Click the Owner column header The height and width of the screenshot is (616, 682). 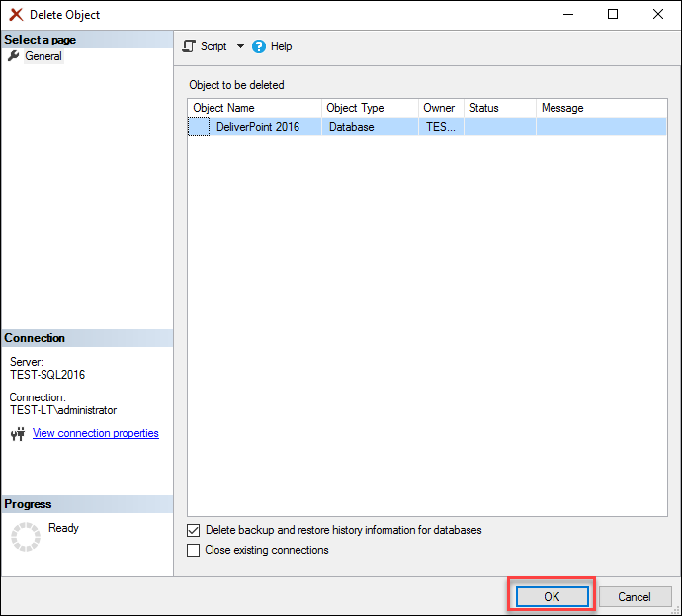tap(442, 108)
